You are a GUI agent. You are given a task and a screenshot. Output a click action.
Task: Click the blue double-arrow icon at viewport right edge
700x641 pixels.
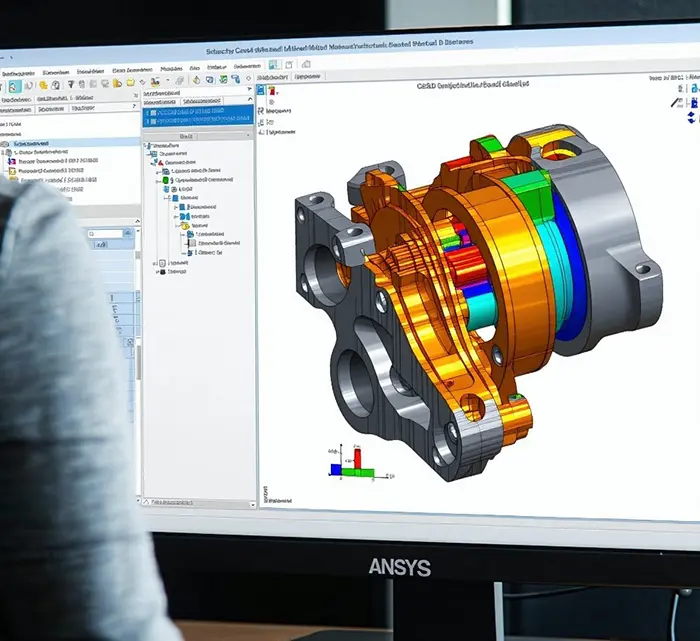point(691,118)
